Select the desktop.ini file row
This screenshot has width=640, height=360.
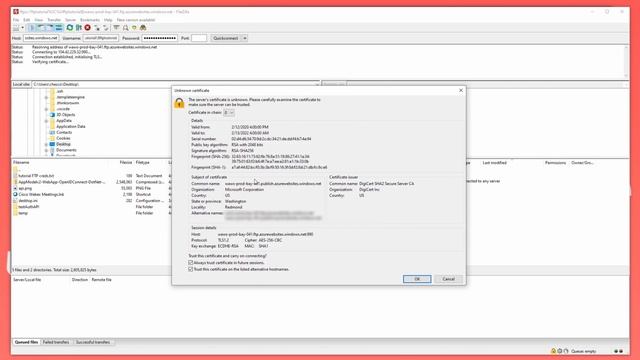coord(92,200)
